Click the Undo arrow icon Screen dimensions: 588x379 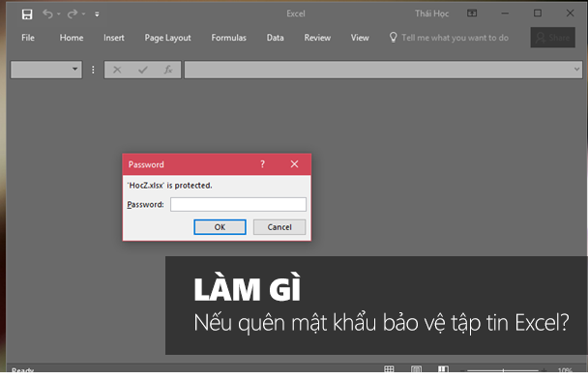pos(47,14)
